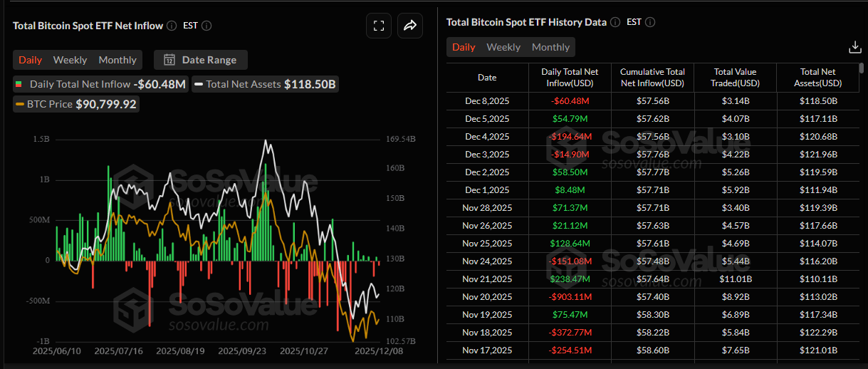Click the $54.79M inflow value
The height and width of the screenshot is (369, 868).
click(x=570, y=119)
